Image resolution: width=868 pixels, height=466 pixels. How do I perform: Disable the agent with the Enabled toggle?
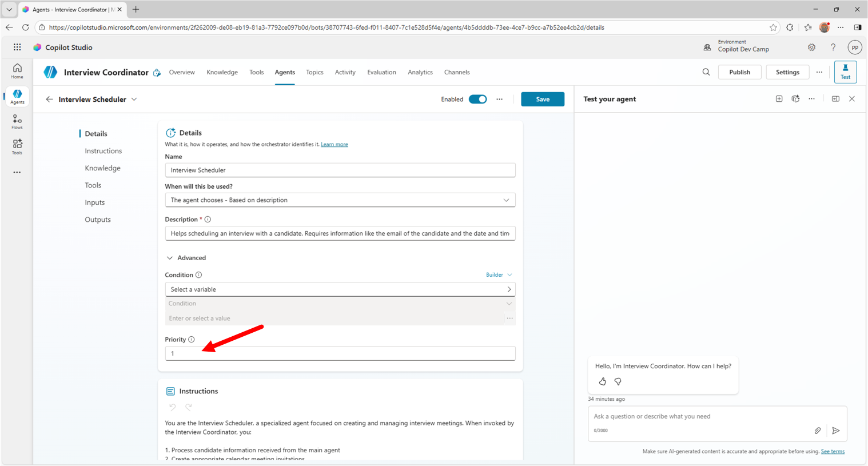point(478,99)
